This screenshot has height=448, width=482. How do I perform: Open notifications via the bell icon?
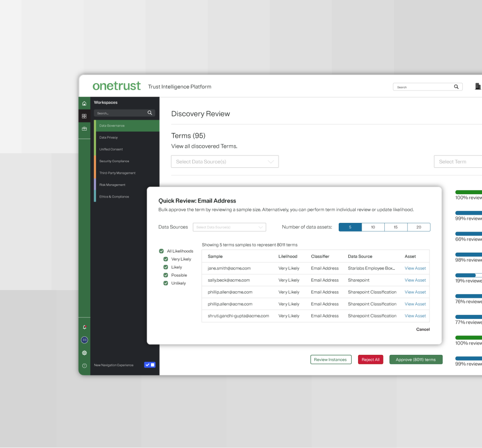84,326
